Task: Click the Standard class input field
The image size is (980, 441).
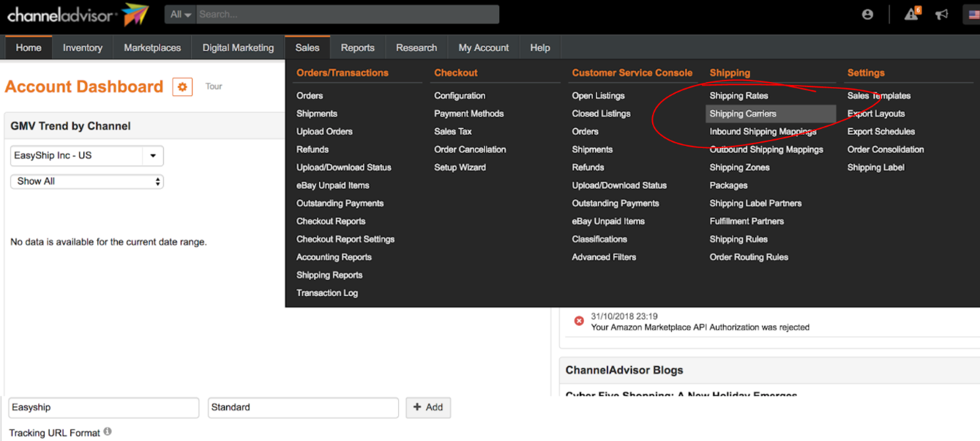Action: (303, 407)
